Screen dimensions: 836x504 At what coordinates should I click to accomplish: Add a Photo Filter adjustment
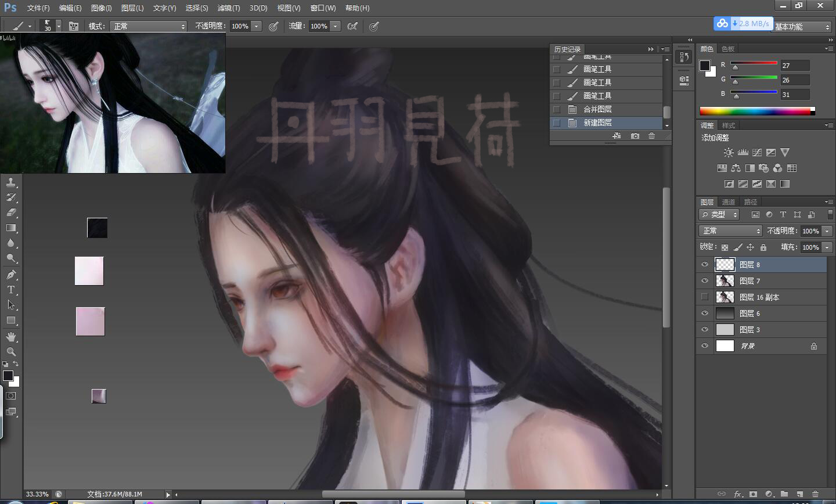pos(764,168)
